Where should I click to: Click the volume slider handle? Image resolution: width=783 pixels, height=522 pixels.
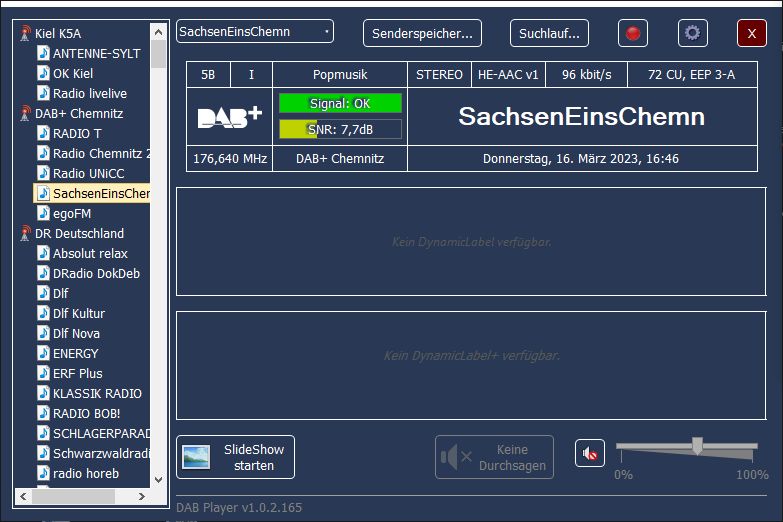tap(697, 446)
